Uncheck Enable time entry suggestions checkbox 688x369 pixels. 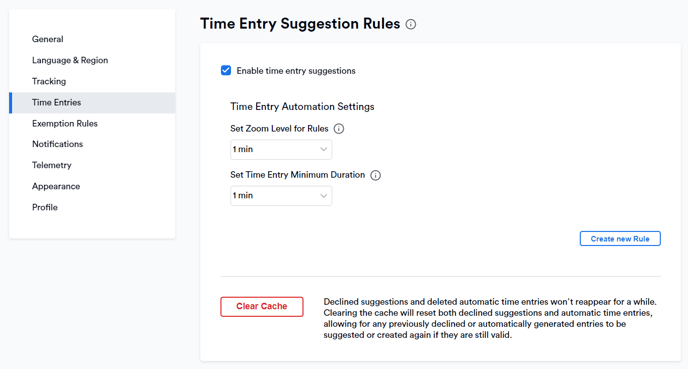point(226,71)
